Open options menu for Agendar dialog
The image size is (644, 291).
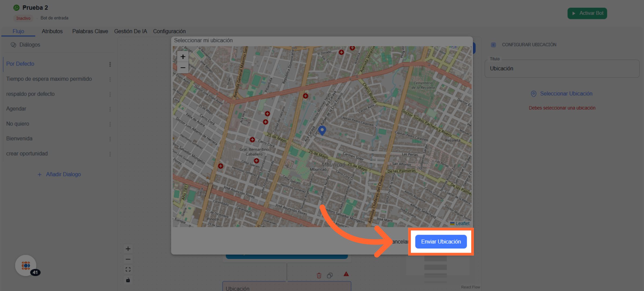click(x=110, y=109)
